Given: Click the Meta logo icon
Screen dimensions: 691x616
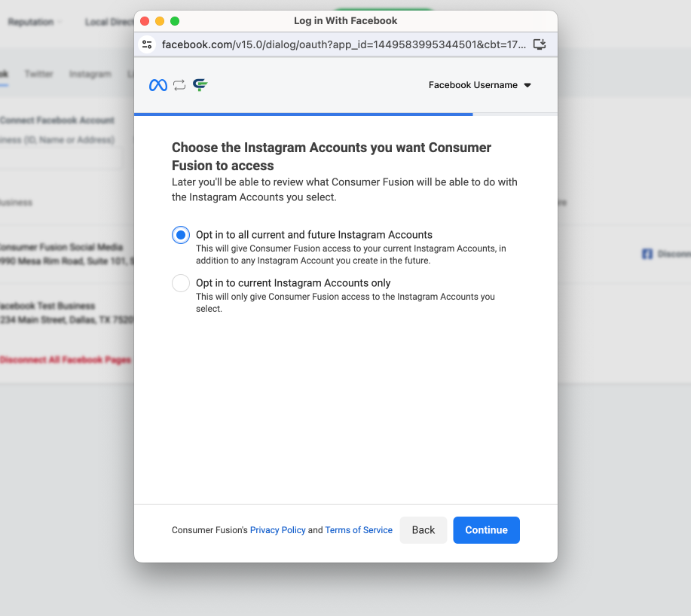Looking at the screenshot, I should point(157,85).
